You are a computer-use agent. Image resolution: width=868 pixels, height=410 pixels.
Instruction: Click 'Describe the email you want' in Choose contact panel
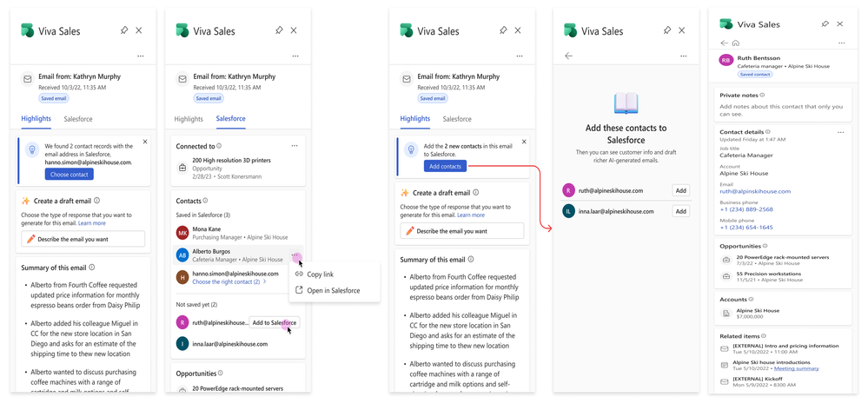83,239
